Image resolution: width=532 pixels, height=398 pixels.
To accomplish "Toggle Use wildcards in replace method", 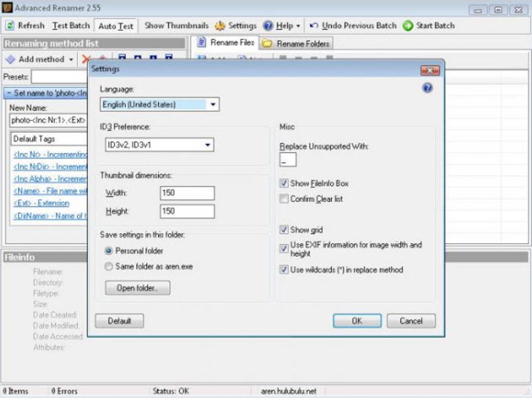I will [284, 270].
